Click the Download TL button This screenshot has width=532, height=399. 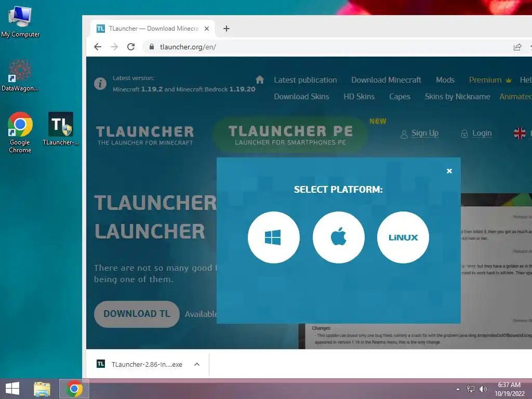pyautogui.click(x=137, y=314)
